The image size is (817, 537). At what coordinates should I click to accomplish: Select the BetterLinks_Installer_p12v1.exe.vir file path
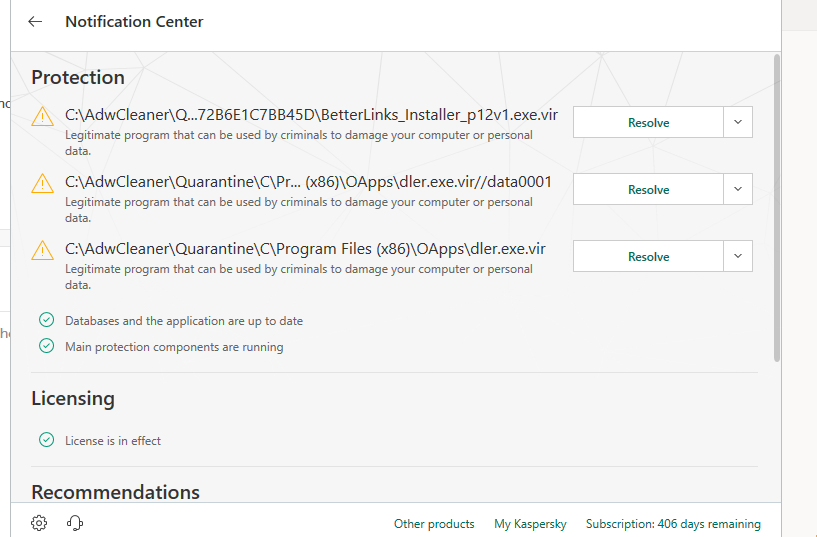pos(311,114)
